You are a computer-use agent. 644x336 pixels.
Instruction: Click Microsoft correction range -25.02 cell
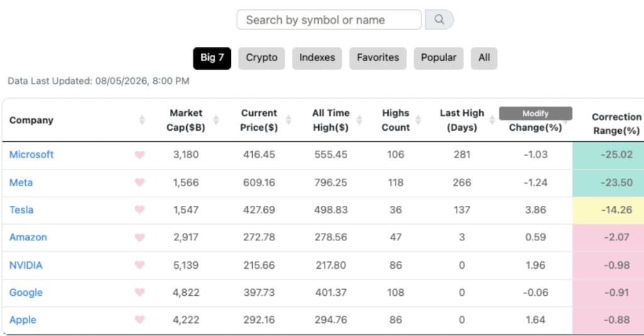pyautogui.click(x=608, y=156)
